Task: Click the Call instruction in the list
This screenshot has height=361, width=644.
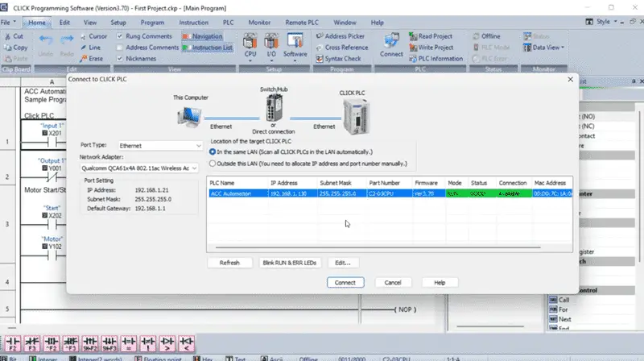Action: (559, 300)
